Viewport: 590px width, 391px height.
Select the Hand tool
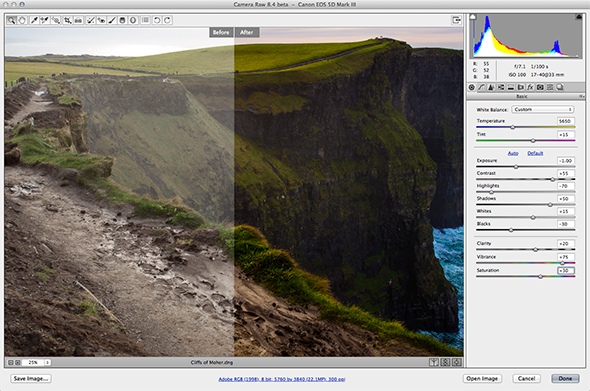[22, 20]
